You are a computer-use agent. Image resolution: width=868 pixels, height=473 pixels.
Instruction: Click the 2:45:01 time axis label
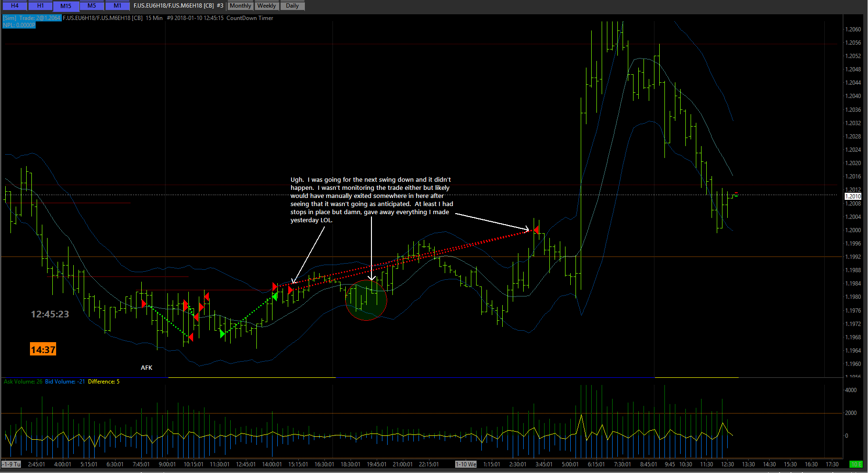pos(36,464)
